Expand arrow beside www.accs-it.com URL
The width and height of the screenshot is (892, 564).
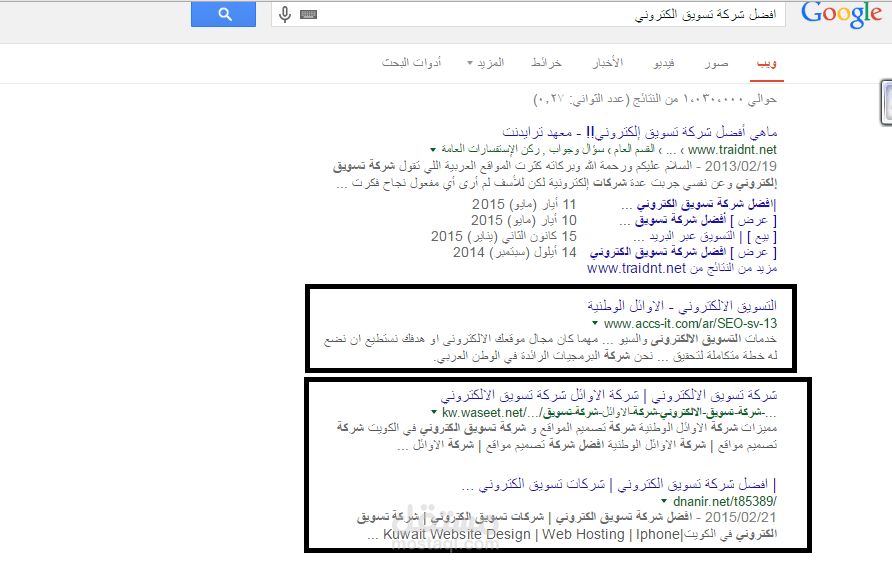[595, 323]
